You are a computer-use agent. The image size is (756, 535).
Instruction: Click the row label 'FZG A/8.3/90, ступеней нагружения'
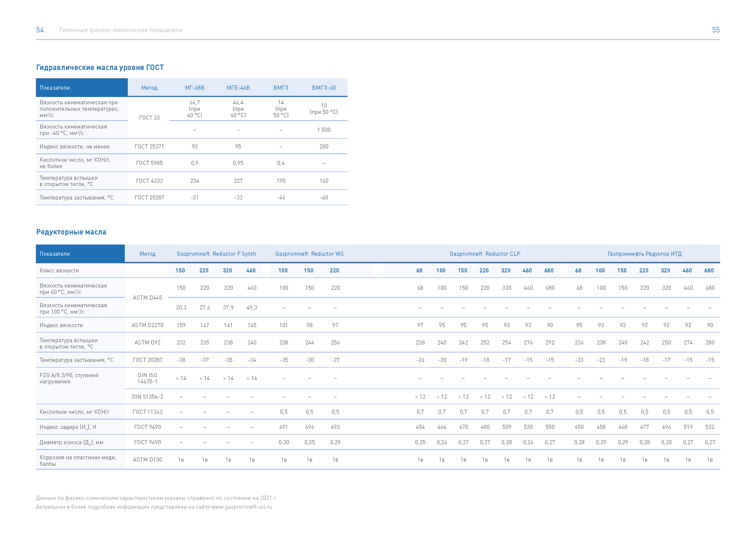69,378
